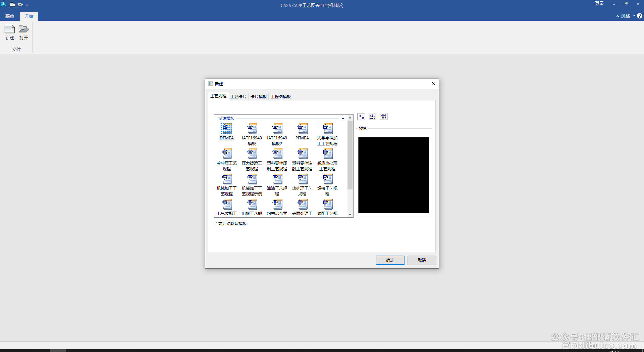Open the quick access toolbar dropdown arrow

[27, 5]
